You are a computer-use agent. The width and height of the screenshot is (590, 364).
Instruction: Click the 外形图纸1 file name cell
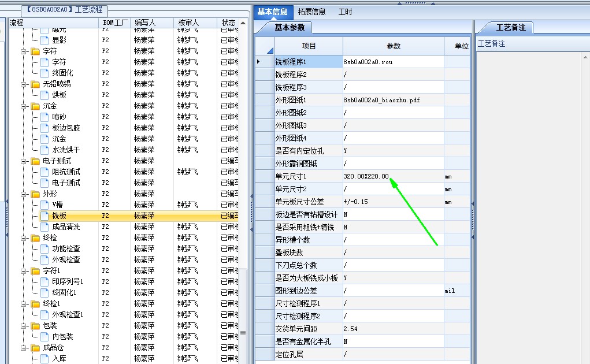tap(393, 100)
